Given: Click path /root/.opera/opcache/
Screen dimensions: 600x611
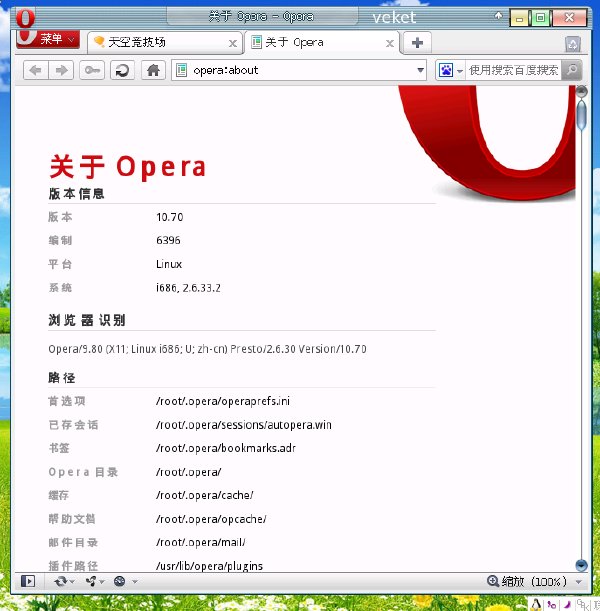Looking at the screenshot, I should pos(211,519).
